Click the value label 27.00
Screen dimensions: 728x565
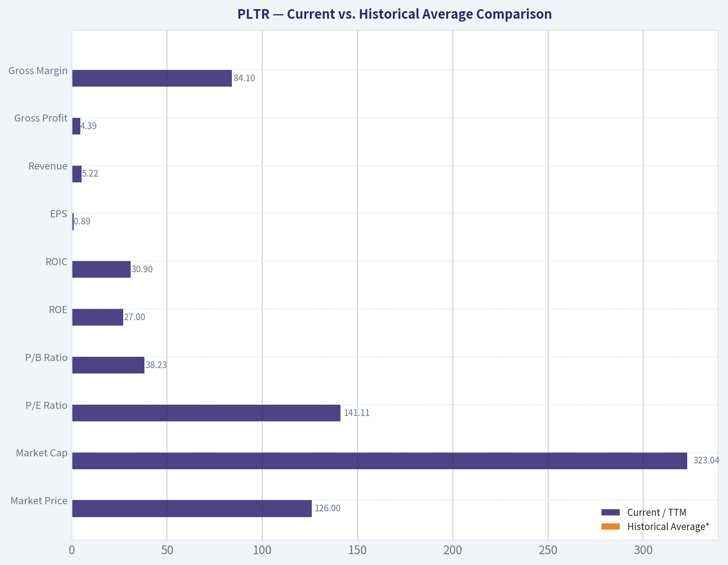click(x=134, y=317)
